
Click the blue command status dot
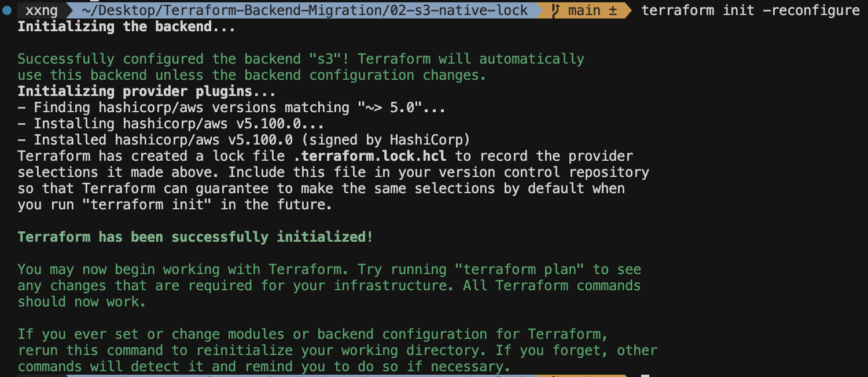(6, 10)
